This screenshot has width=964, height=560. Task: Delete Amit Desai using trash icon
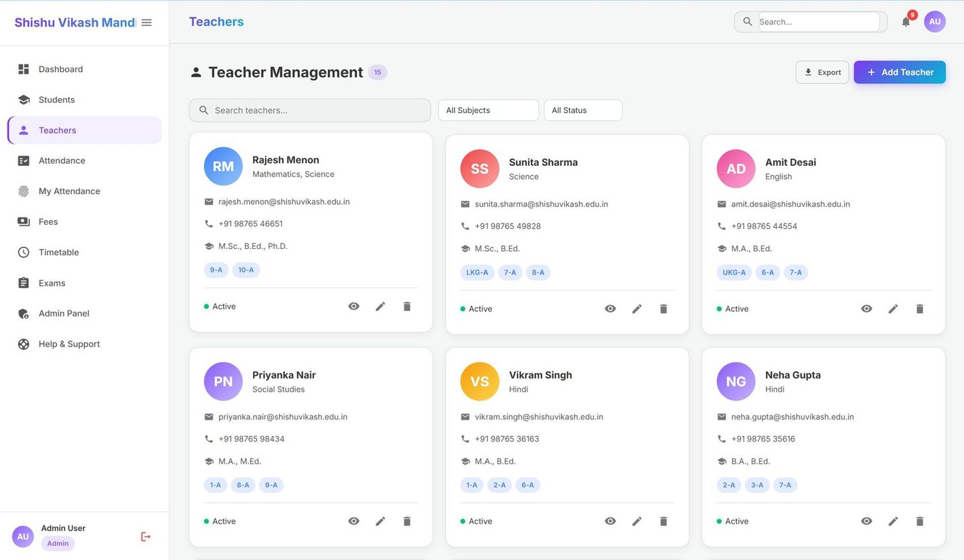pos(920,309)
